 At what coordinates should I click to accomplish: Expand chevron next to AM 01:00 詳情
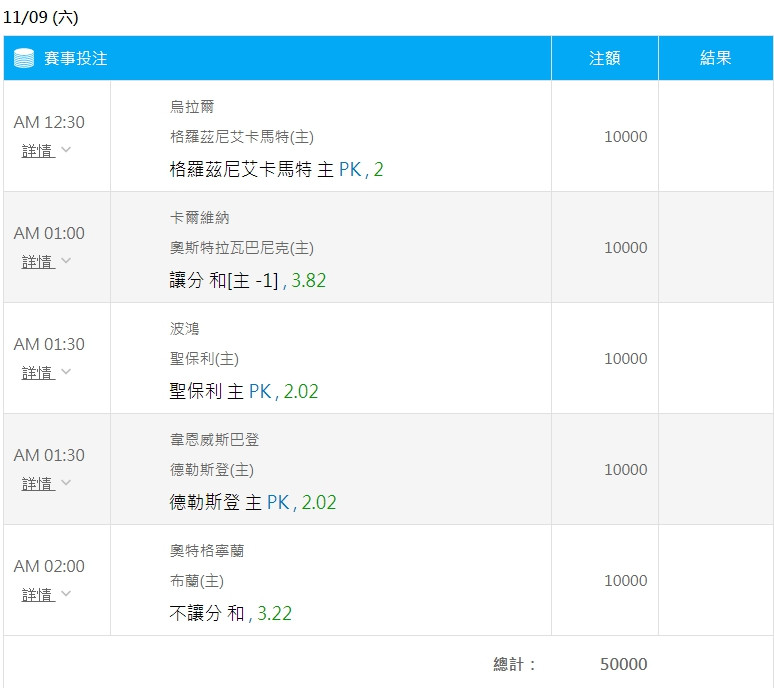66,261
